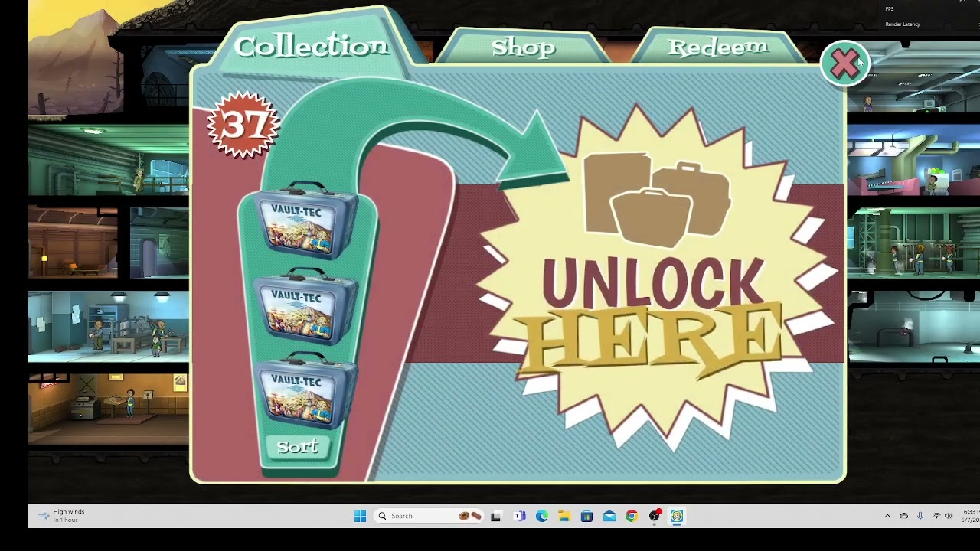Image resolution: width=980 pixels, height=551 pixels.
Task: Click the taskbar Search box
Action: coord(430,516)
